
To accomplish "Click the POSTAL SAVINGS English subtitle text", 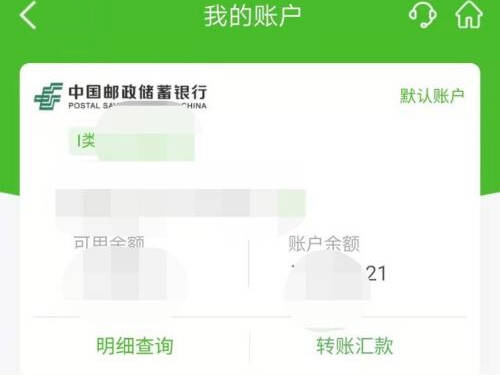I will tap(137, 106).
